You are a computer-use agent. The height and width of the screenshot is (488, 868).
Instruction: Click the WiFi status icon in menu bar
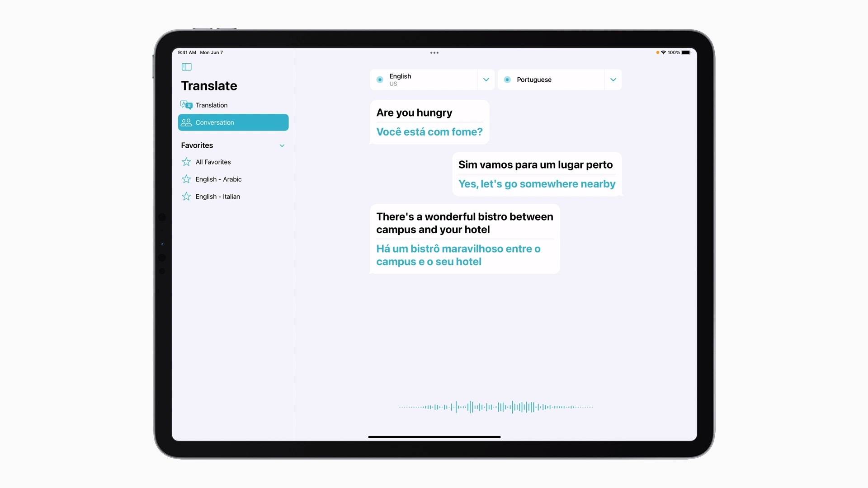(662, 52)
